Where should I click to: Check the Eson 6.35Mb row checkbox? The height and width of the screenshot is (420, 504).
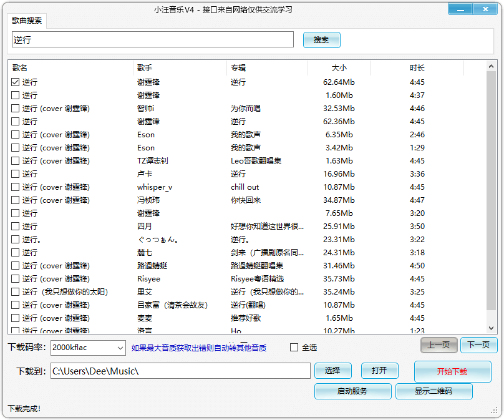[15, 134]
